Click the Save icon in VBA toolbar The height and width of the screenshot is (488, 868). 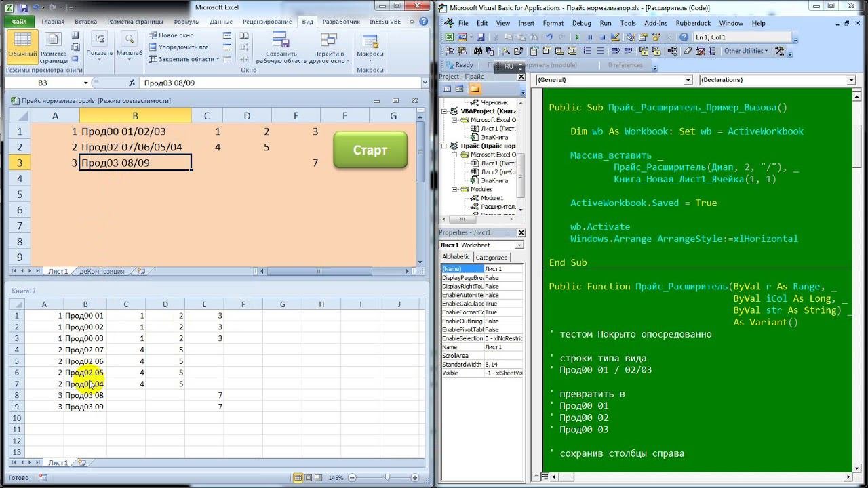point(481,37)
